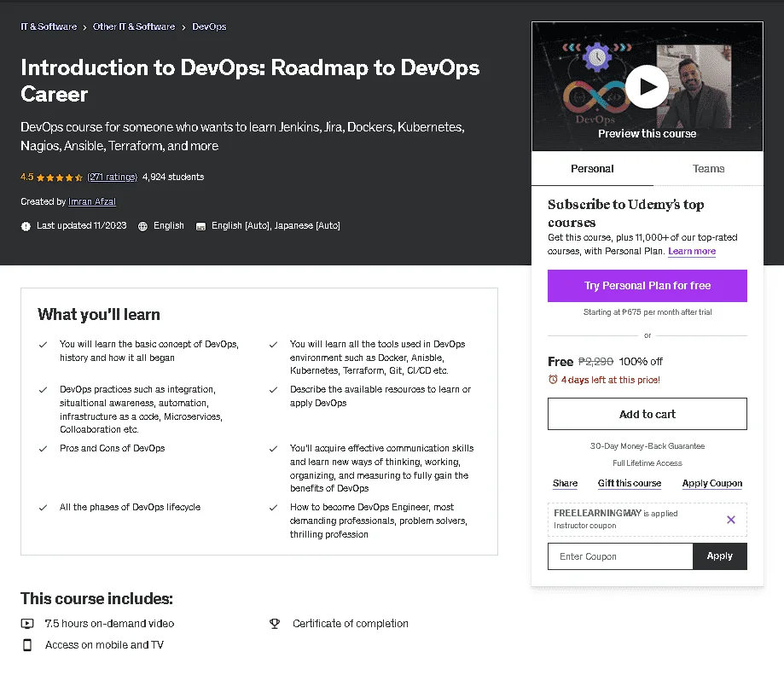This screenshot has height=675, width=784.
Task: Click the trophy certificate icon
Action: point(275,624)
